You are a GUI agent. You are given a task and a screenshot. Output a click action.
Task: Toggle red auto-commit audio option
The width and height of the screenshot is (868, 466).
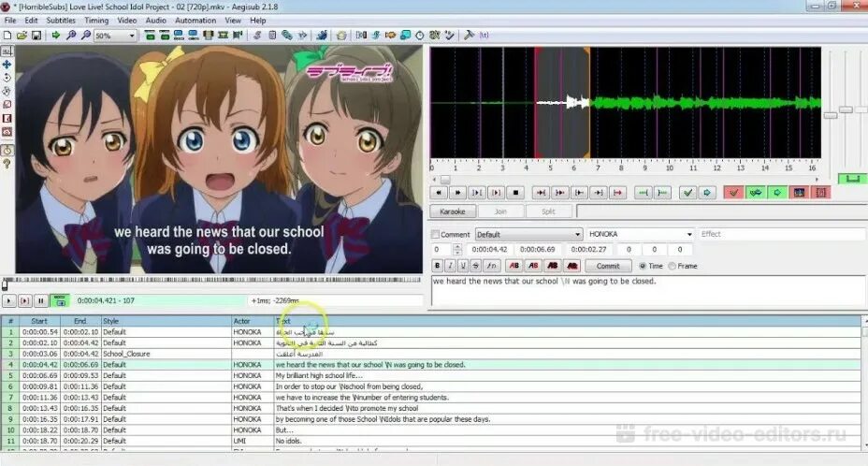pos(733,193)
